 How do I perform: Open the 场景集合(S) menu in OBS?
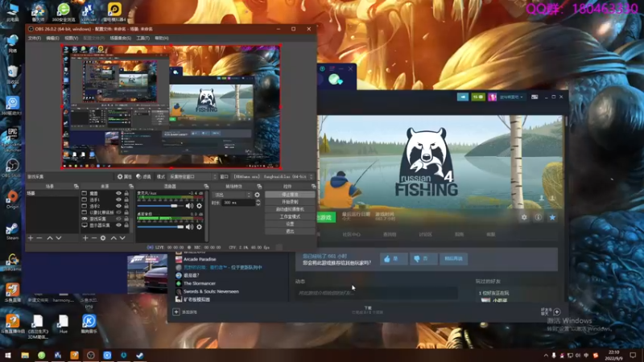coord(120,38)
